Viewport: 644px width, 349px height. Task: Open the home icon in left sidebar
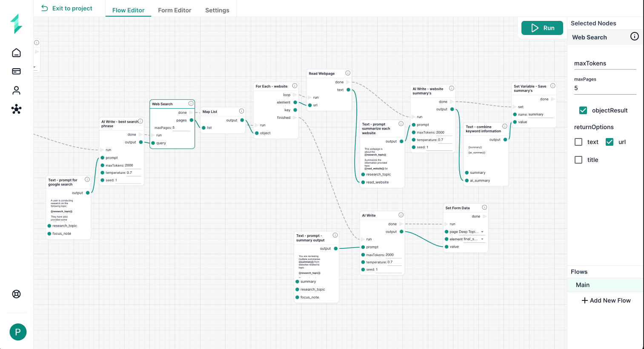click(x=16, y=52)
